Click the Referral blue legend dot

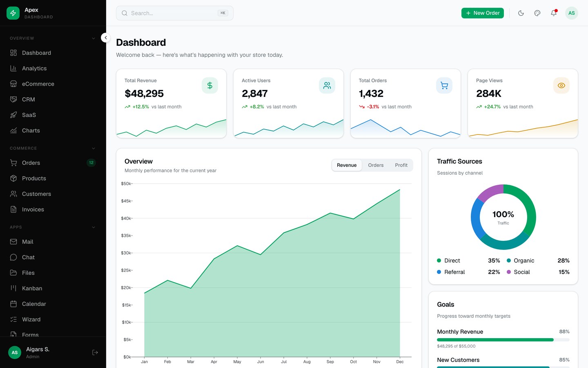coord(439,272)
